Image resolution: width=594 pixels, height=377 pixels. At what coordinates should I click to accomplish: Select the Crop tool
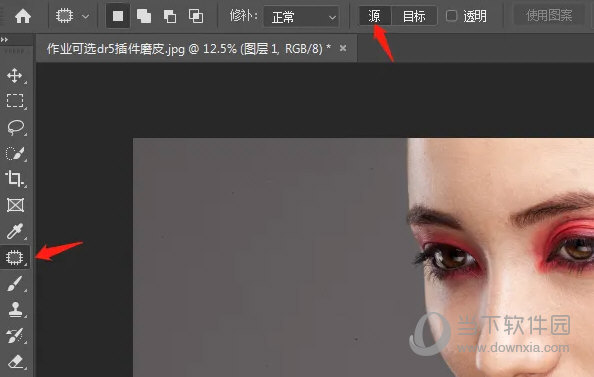(x=15, y=179)
